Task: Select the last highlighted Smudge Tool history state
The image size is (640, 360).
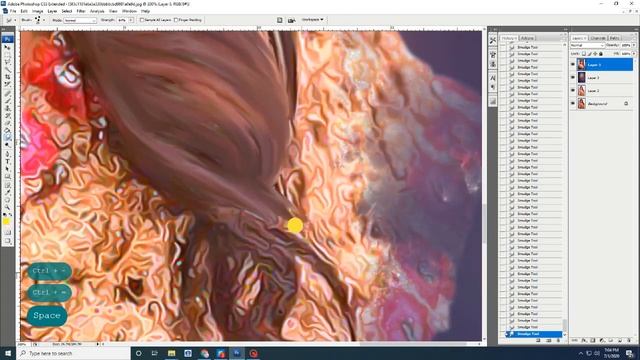Action: tap(535, 334)
